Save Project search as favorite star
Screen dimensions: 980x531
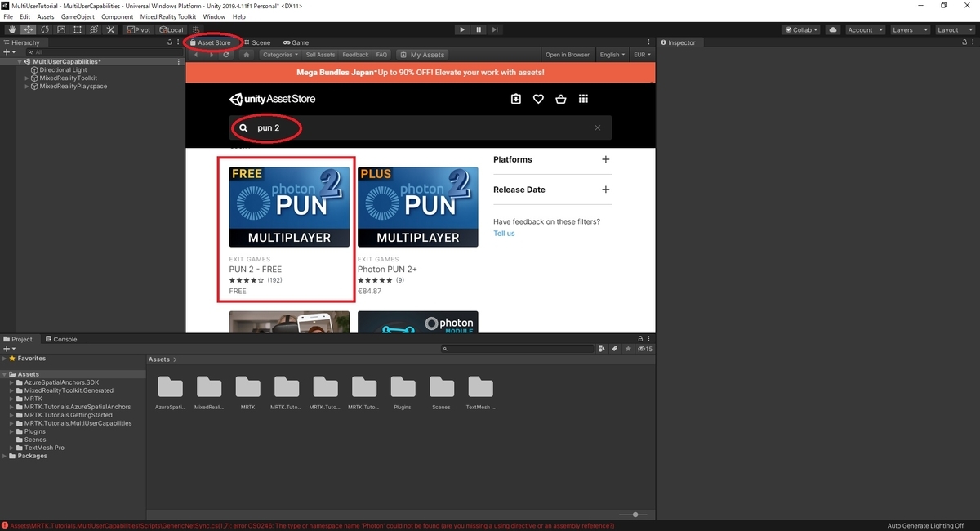tap(628, 349)
